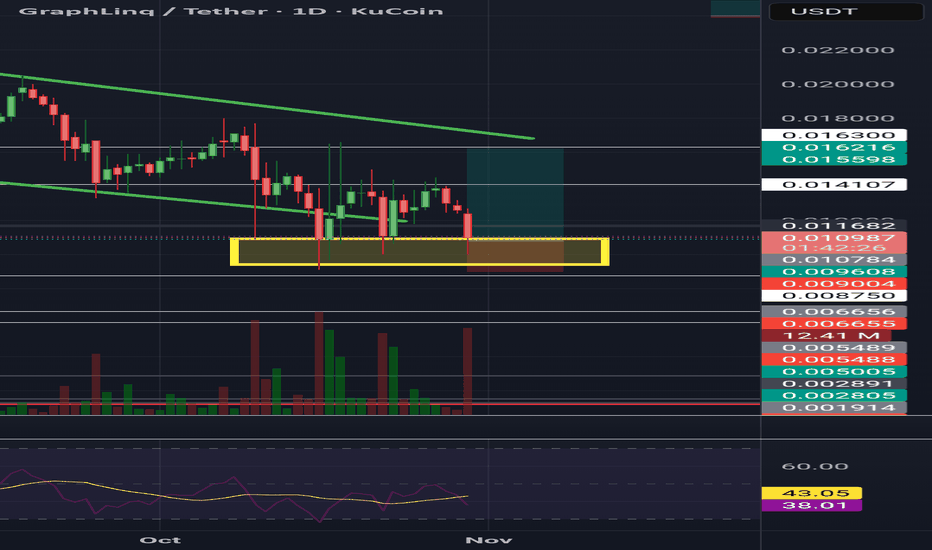This screenshot has height=550, width=932.
Task: Click the 0.020000 price axis tick
Action: pos(837,84)
